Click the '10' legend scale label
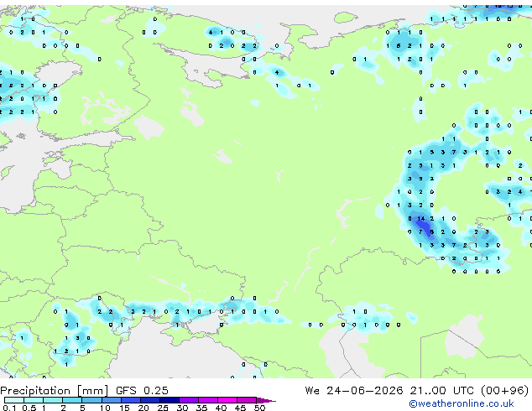The width and height of the screenshot is (532, 411). (x=105, y=408)
